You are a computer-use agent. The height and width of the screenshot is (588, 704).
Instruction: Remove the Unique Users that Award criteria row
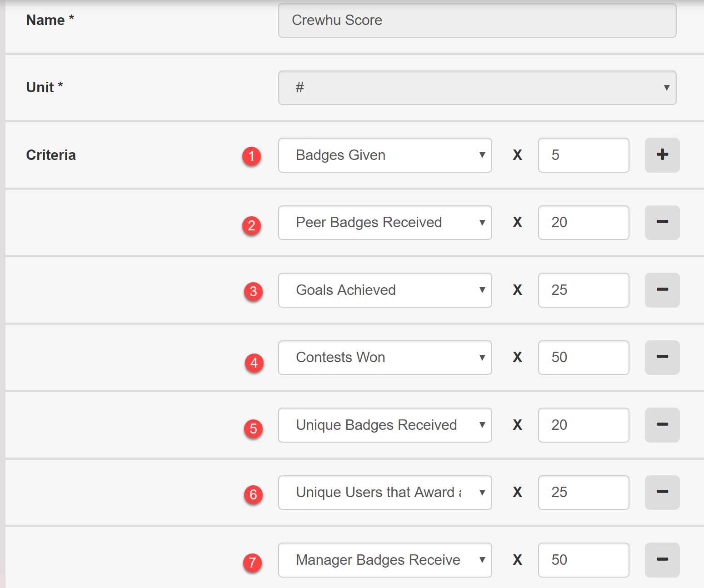[x=662, y=492]
